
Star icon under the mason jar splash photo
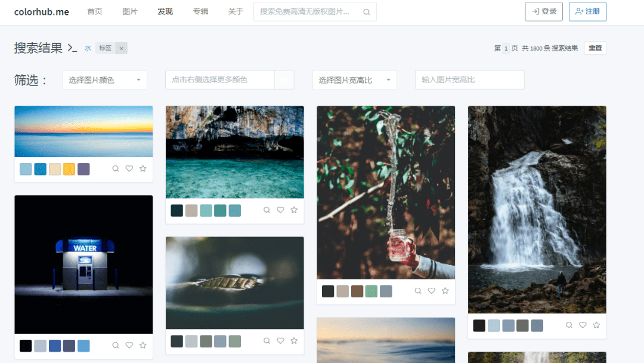coord(445,291)
